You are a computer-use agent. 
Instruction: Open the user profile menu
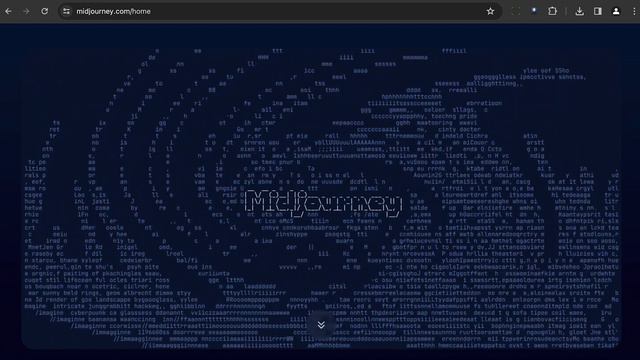616,11
